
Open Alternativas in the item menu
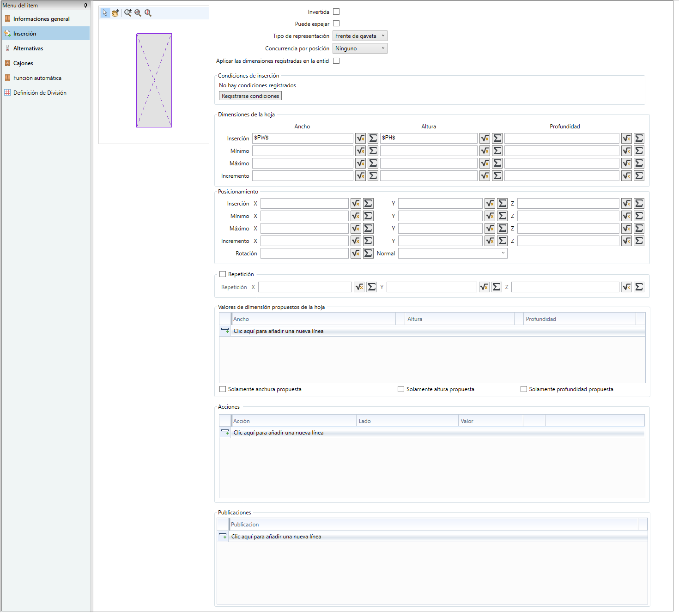pos(46,48)
